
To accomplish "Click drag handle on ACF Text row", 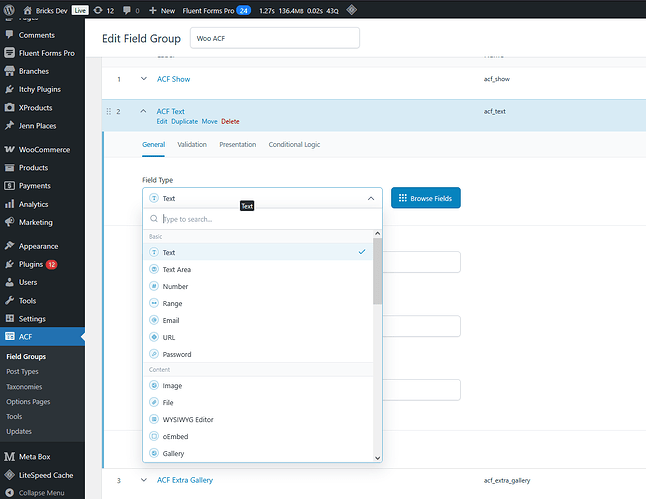I will point(108,111).
